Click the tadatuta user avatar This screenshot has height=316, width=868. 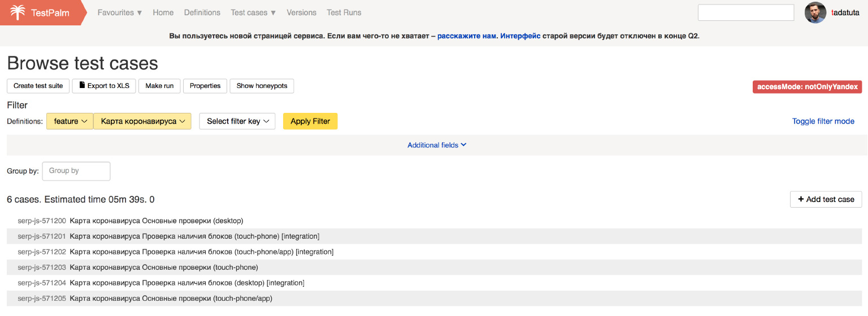(815, 12)
